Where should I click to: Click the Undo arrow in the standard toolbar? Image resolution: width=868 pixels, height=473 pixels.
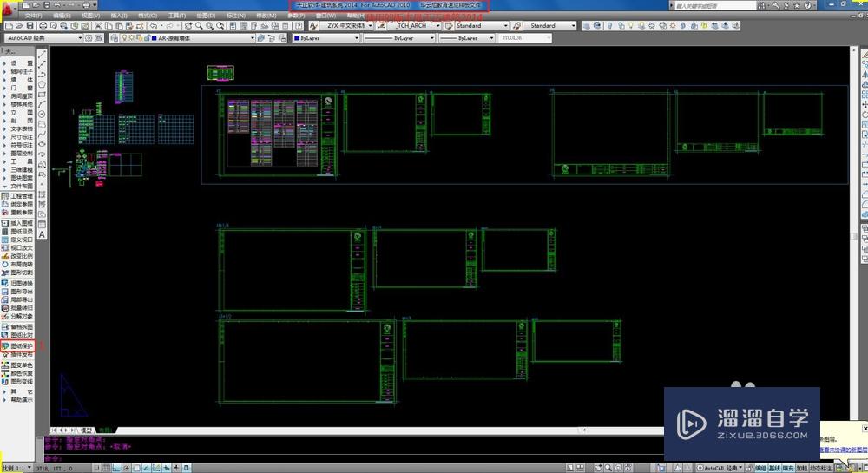[154, 25]
